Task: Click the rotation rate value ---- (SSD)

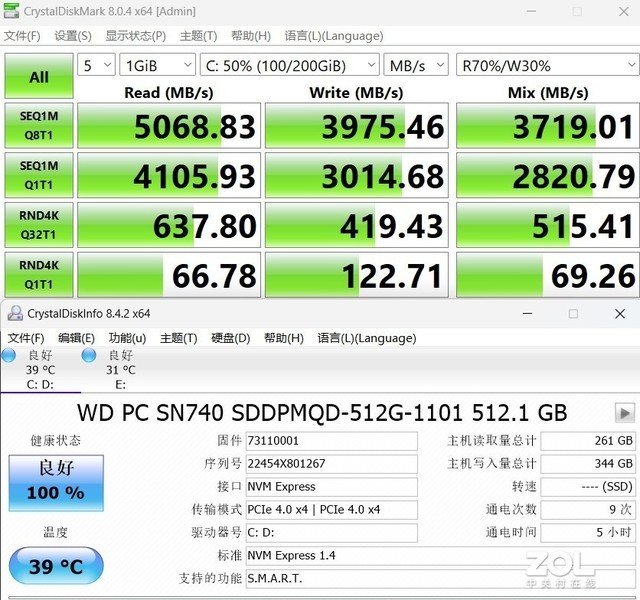Action: [x=588, y=487]
